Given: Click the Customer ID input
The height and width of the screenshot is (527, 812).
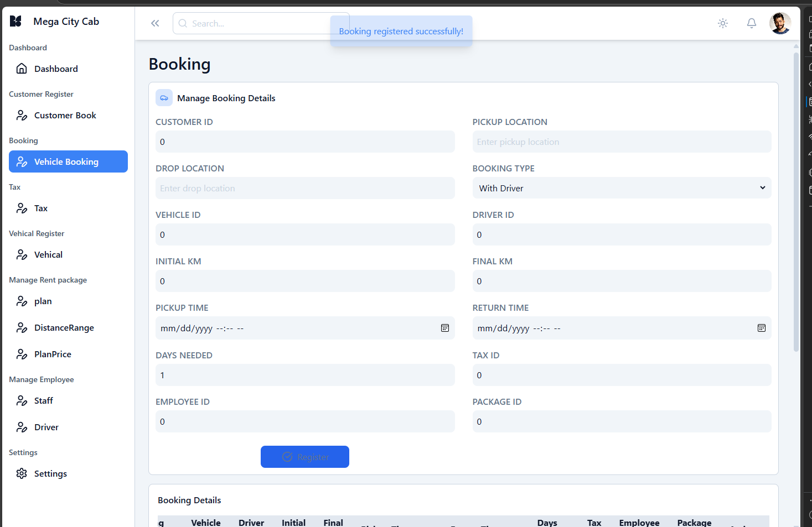Looking at the screenshot, I should point(305,142).
